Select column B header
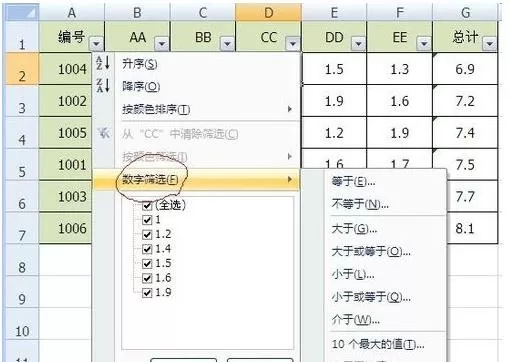 (137, 13)
